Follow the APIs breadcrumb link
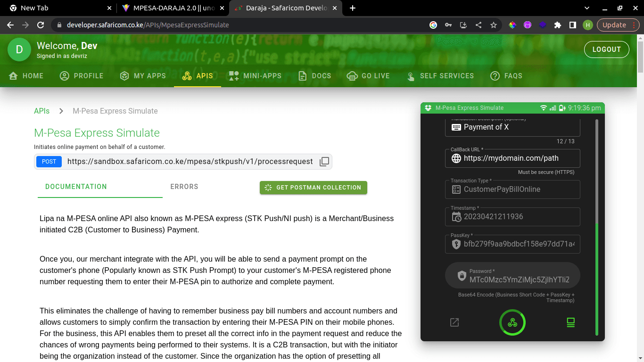The height and width of the screenshot is (362, 644). (41, 111)
